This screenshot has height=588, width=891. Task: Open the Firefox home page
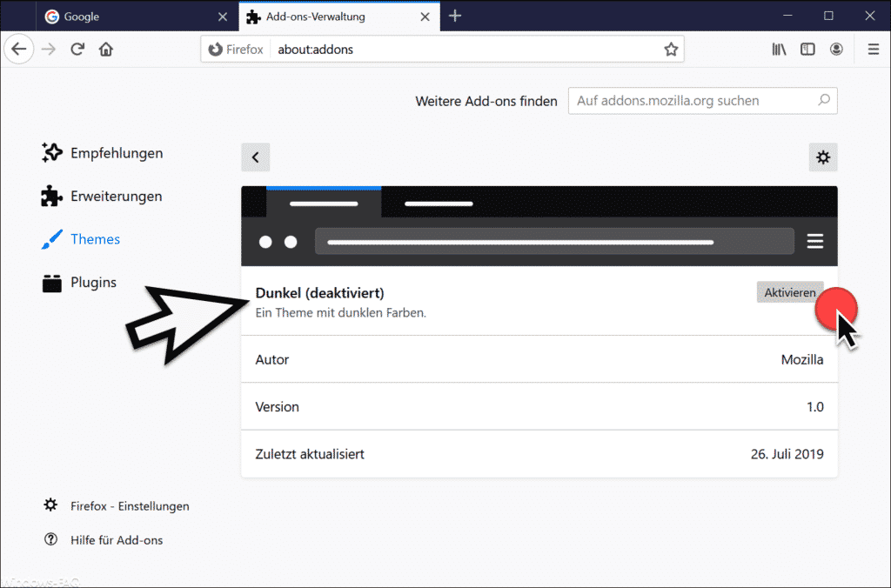pos(105,50)
